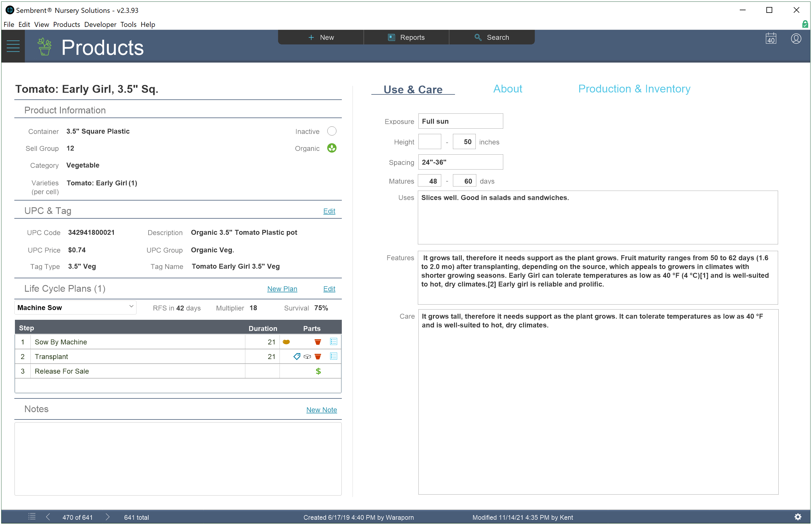This screenshot has width=812, height=525.
Task: Go to next product record arrow
Action: [107, 517]
